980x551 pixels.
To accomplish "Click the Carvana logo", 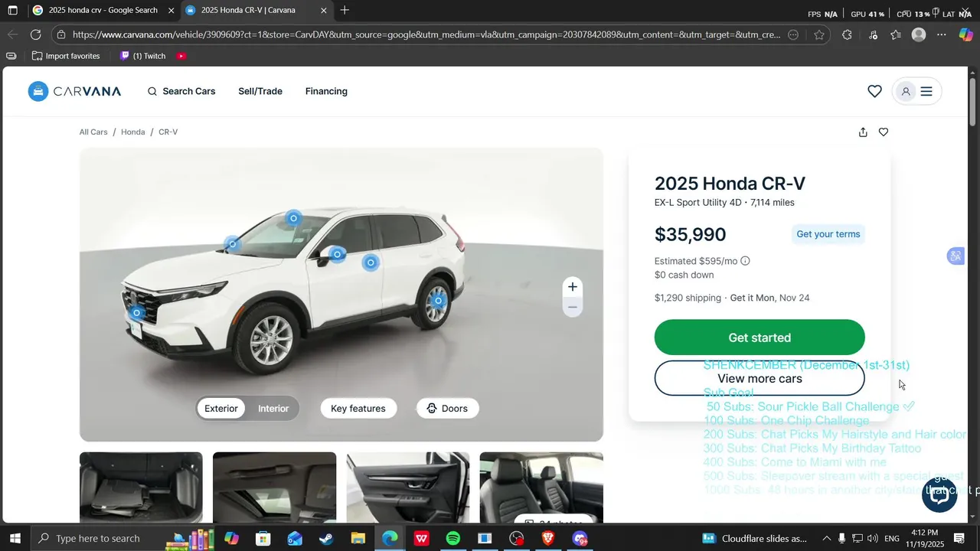I will [x=74, y=91].
